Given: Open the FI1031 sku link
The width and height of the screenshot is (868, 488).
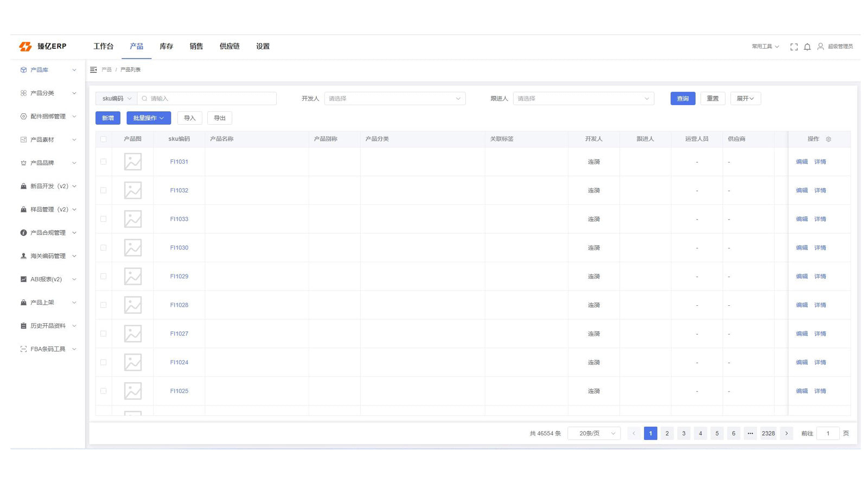Looking at the screenshot, I should tap(179, 162).
